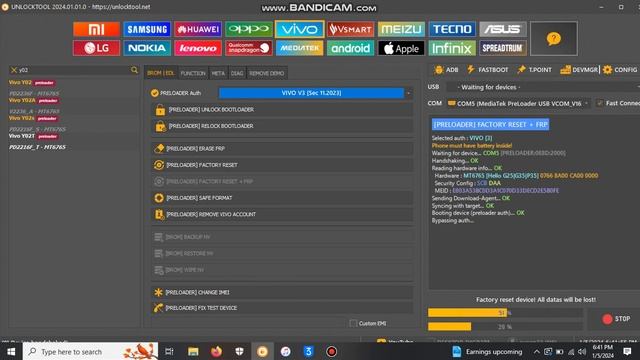Select the Samsung brand icon
The height and width of the screenshot is (360, 640).
(147, 29)
